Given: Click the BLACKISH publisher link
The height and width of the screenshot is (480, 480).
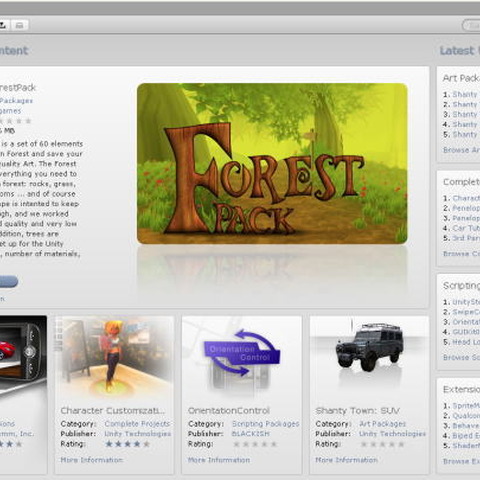Looking at the screenshot, I should coord(251,434).
